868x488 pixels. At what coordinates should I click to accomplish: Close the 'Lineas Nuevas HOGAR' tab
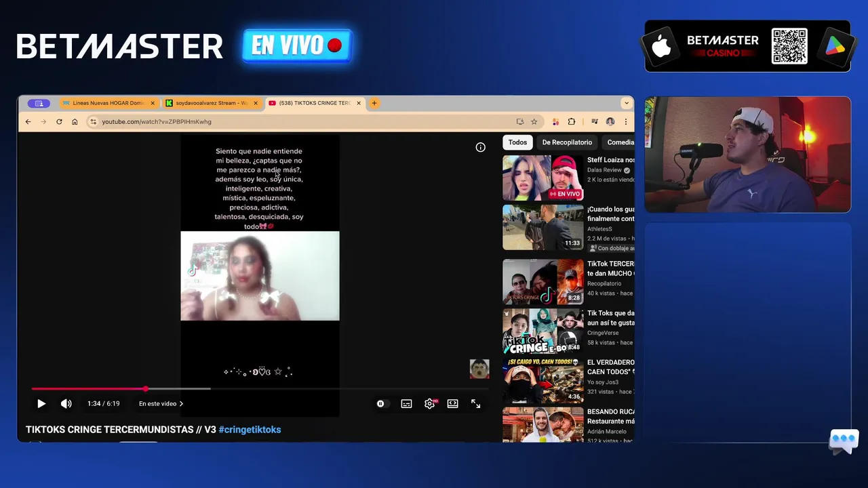pyautogui.click(x=153, y=103)
